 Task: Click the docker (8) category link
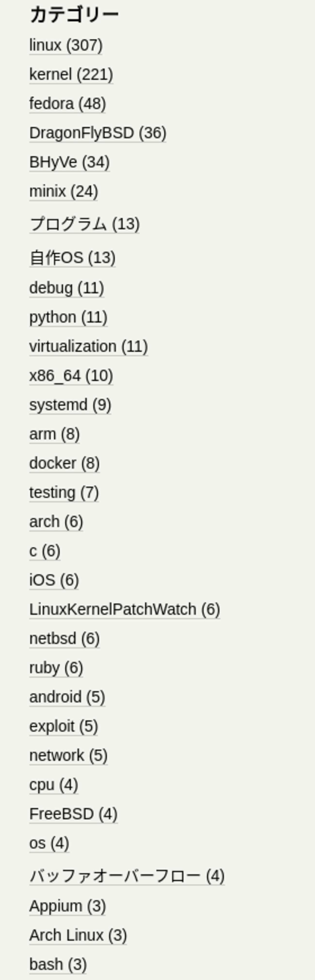pyautogui.click(x=64, y=463)
